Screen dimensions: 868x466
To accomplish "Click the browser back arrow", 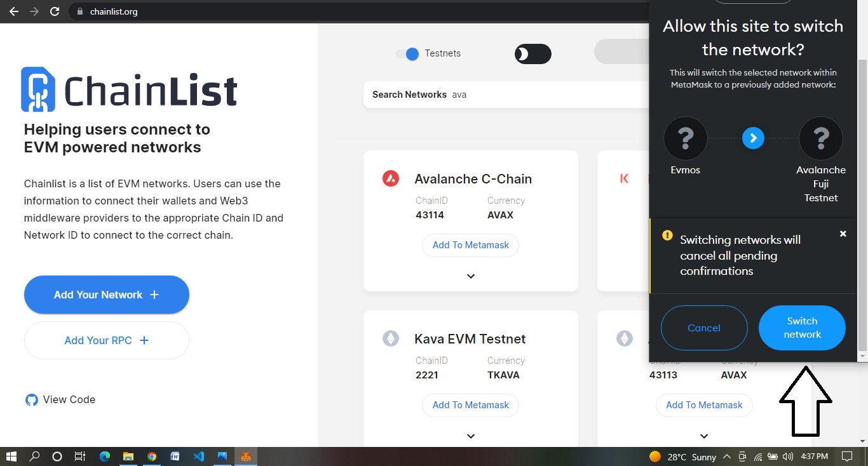I will (x=13, y=11).
